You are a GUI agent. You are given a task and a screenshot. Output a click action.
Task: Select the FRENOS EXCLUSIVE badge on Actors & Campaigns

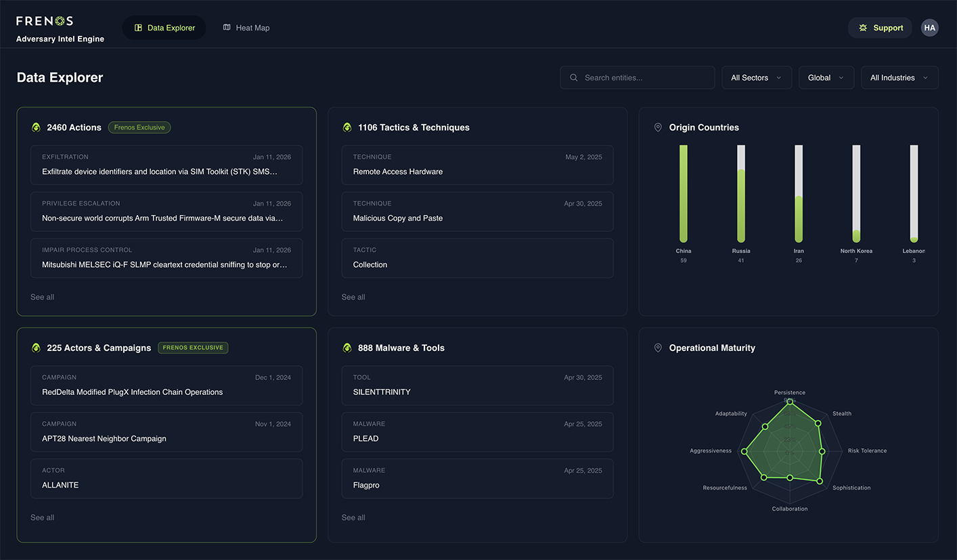pyautogui.click(x=193, y=348)
